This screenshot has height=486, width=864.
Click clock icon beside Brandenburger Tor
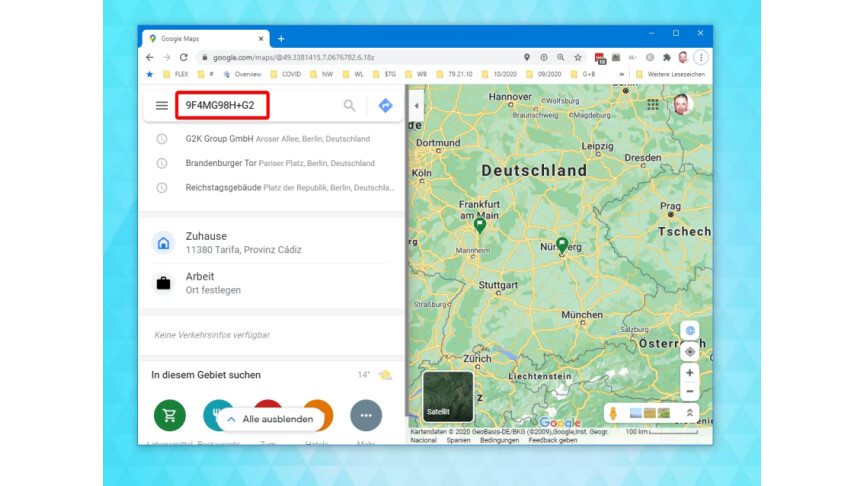tap(161, 163)
